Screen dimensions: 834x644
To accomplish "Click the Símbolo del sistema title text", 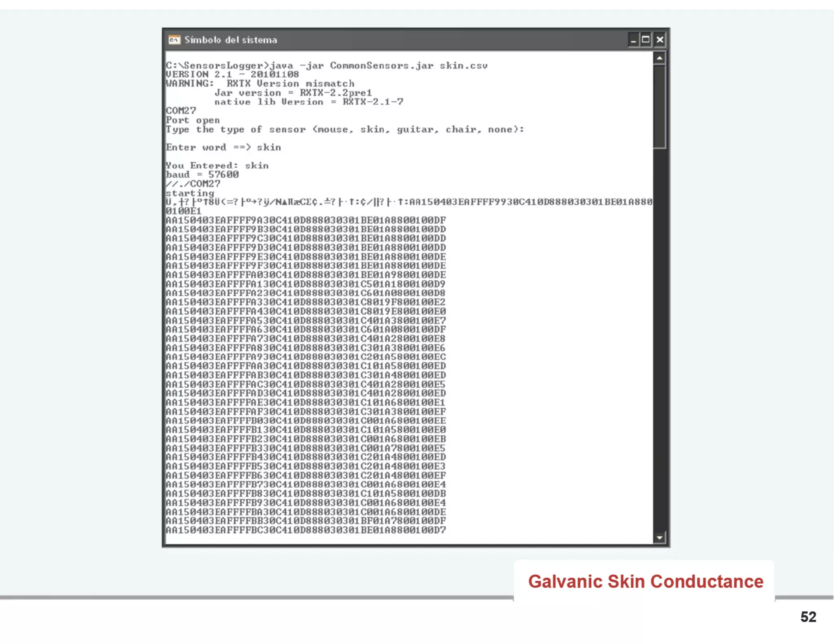I will [x=230, y=40].
